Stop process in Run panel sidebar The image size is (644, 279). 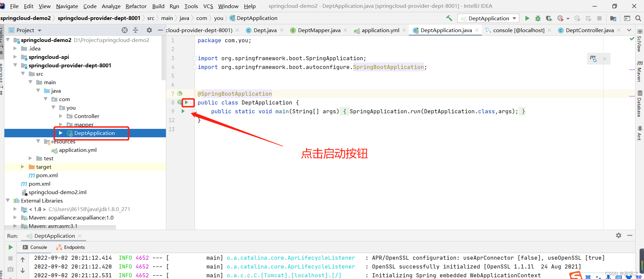(10, 258)
